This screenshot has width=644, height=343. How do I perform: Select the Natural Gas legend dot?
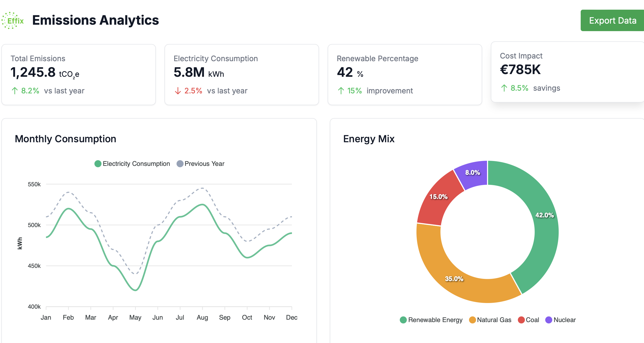coord(473,320)
